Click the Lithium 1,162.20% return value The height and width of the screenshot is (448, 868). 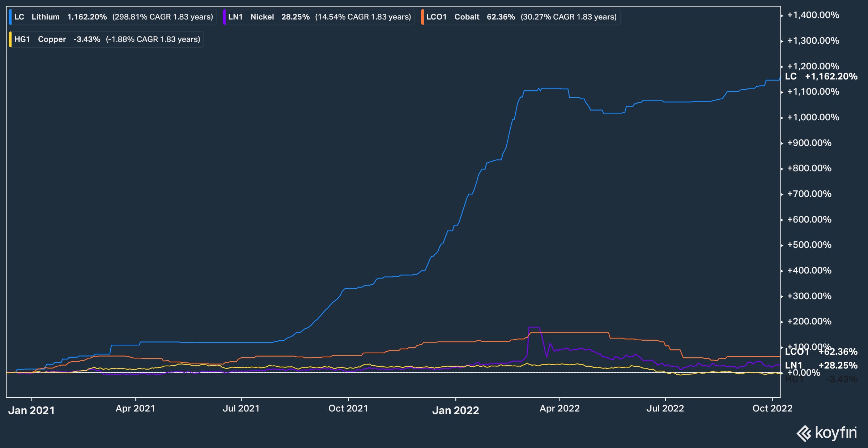click(x=87, y=17)
